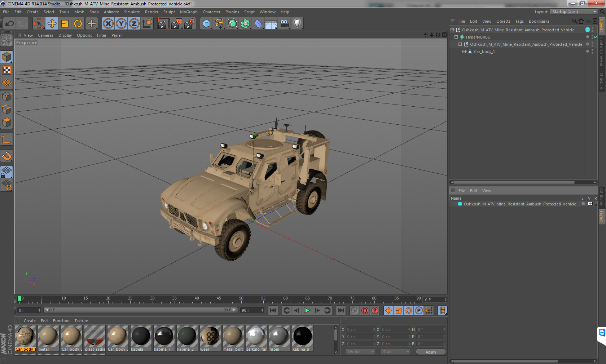Activate the Rotate tool

(x=78, y=24)
